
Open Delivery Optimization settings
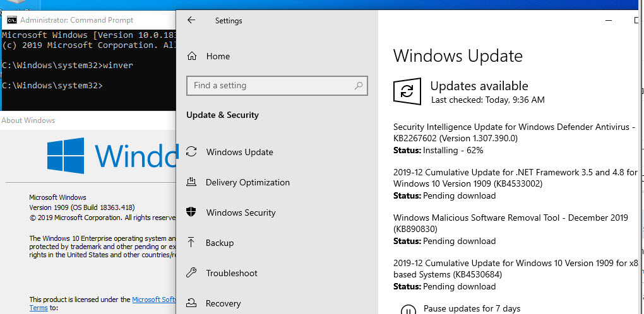point(247,182)
